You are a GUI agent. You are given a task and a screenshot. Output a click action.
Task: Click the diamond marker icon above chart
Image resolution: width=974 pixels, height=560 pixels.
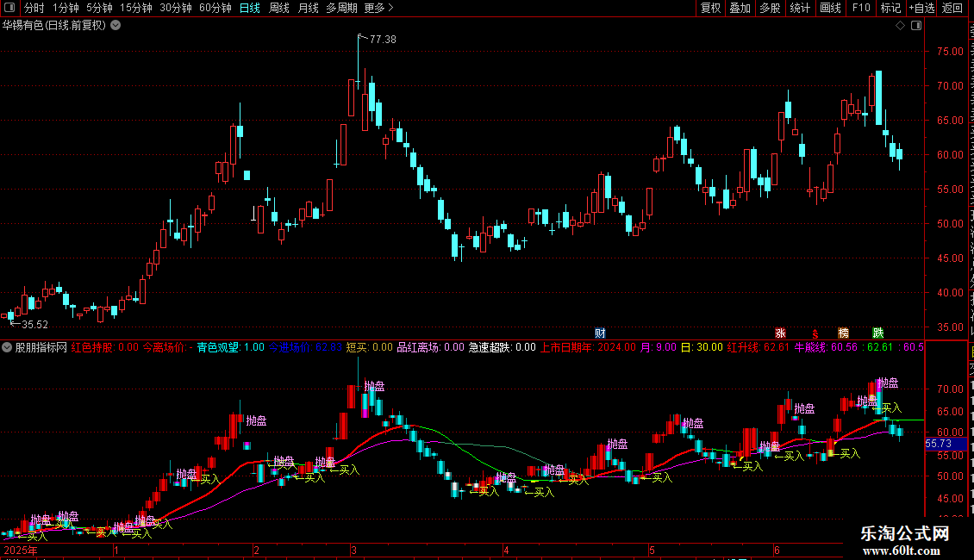tap(900, 26)
